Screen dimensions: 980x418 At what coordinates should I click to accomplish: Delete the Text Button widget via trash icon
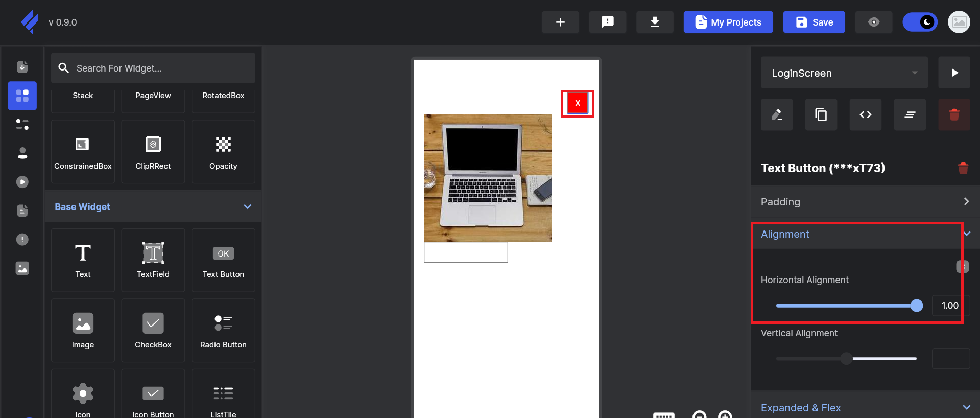click(963, 168)
